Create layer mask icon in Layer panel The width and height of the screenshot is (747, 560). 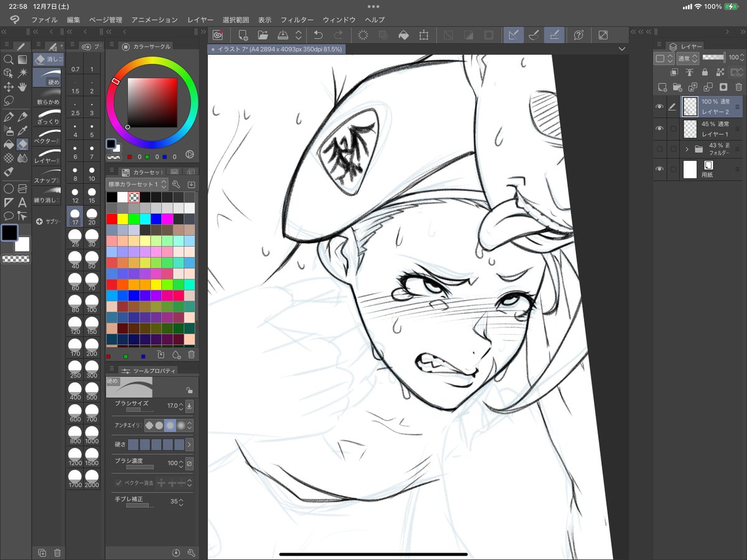point(723,87)
